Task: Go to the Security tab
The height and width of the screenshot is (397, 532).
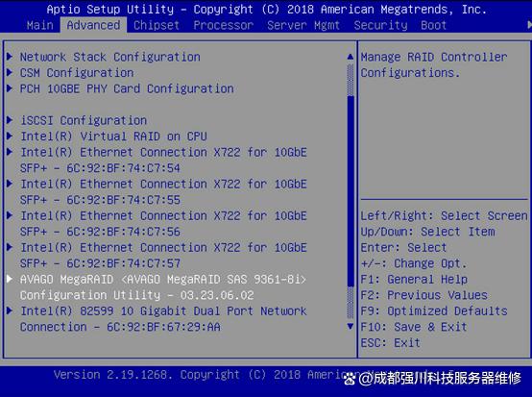Action: point(380,25)
